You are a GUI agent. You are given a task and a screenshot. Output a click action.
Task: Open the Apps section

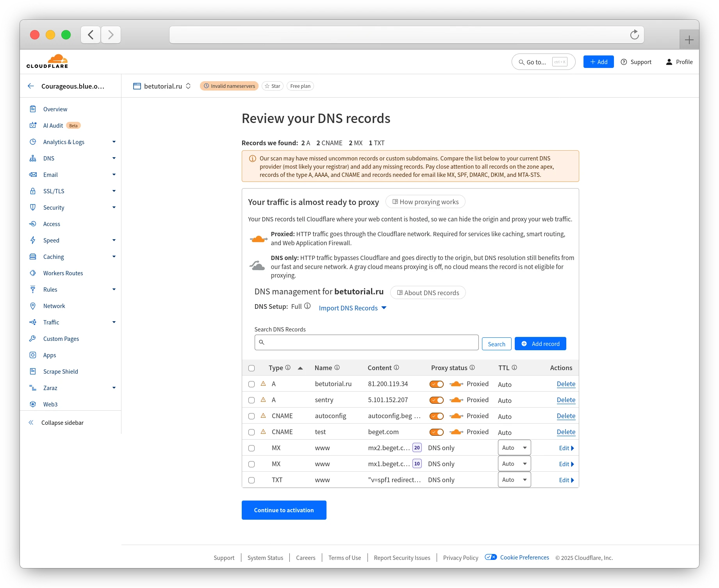coord(49,355)
